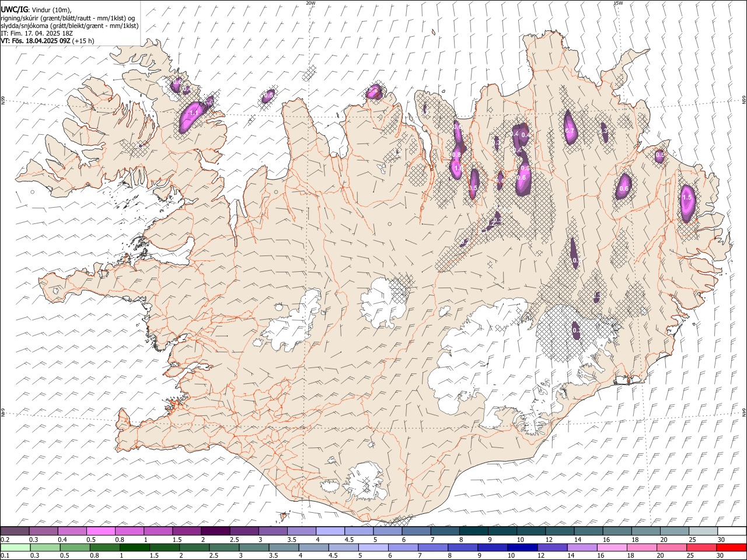Pick the 0.2 swatch in upper purple legend
747x560 pixels.
(x=15, y=531)
